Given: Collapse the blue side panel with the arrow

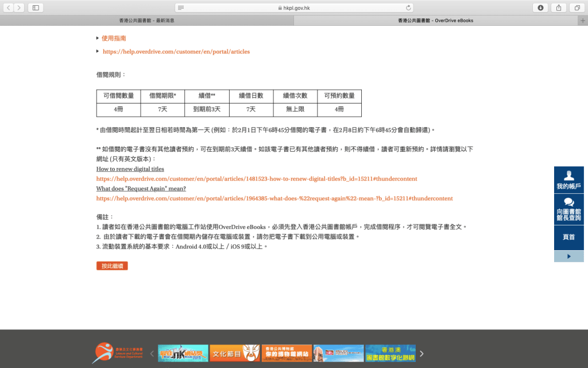Looking at the screenshot, I should [568, 256].
